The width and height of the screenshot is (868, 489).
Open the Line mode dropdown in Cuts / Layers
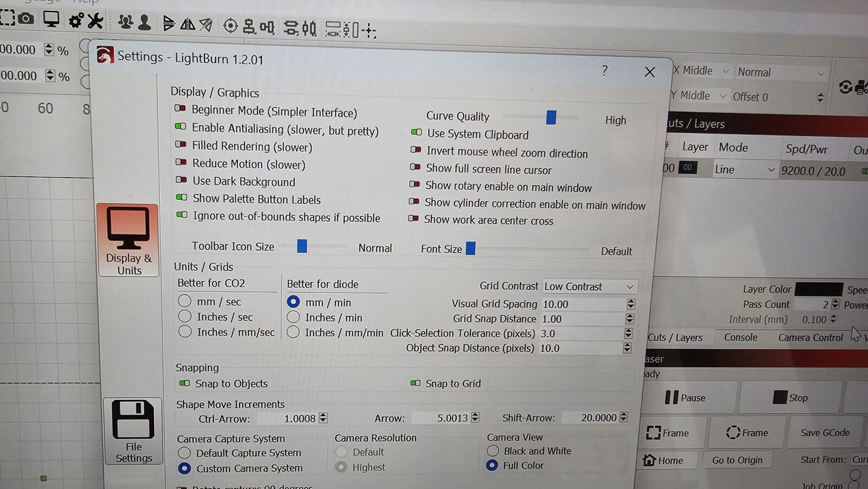click(x=745, y=169)
